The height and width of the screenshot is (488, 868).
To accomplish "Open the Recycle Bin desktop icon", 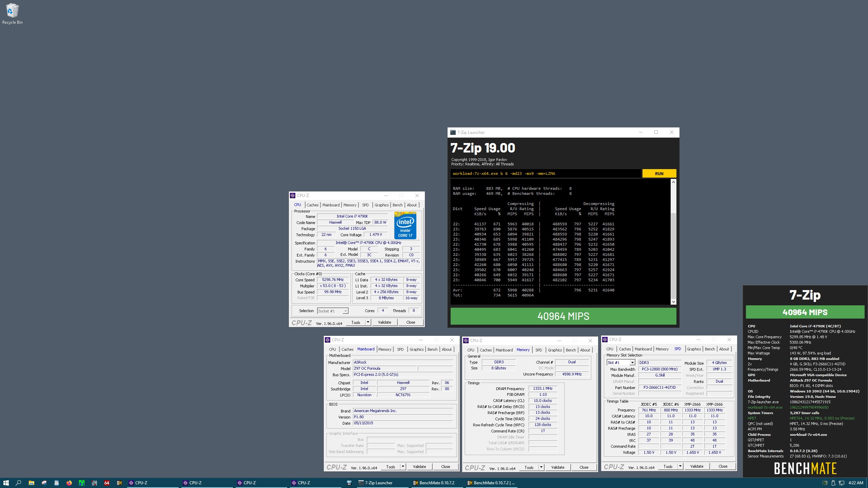I will coord(12,14).
